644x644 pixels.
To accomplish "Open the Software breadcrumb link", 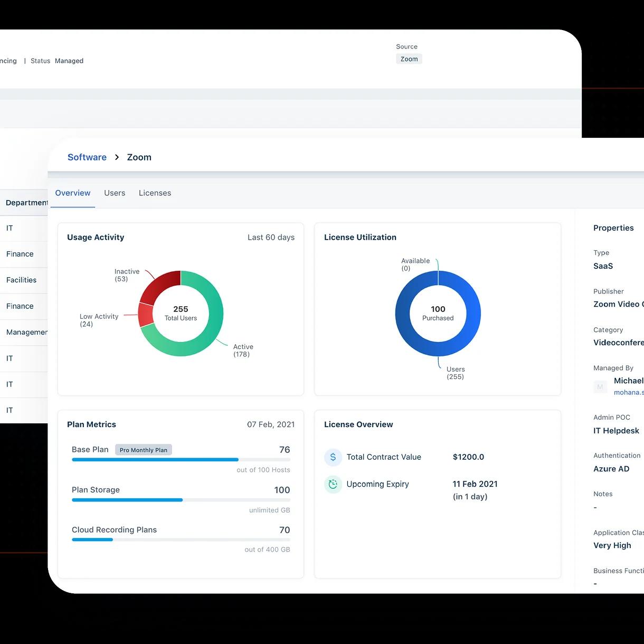I will pyautogui.click(x=87, y=157).
